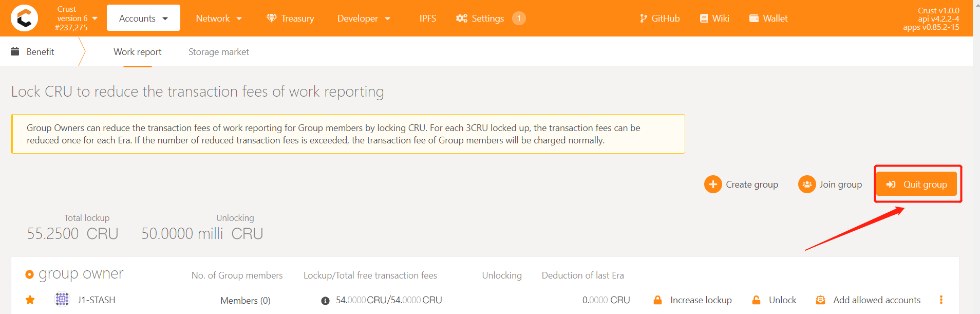Click the GitHub branch icon

(x=644, y=19)
